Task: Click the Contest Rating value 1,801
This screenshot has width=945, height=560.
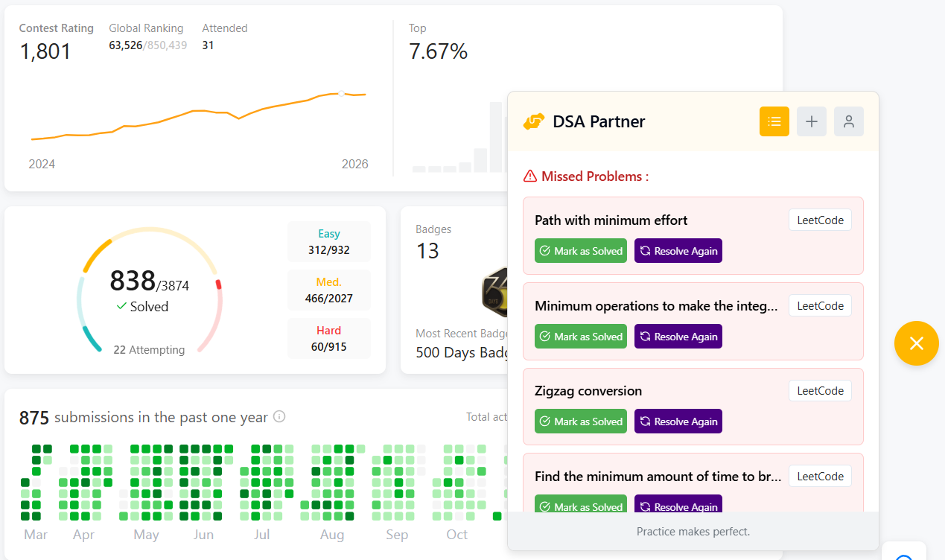Action: point(45,51)
